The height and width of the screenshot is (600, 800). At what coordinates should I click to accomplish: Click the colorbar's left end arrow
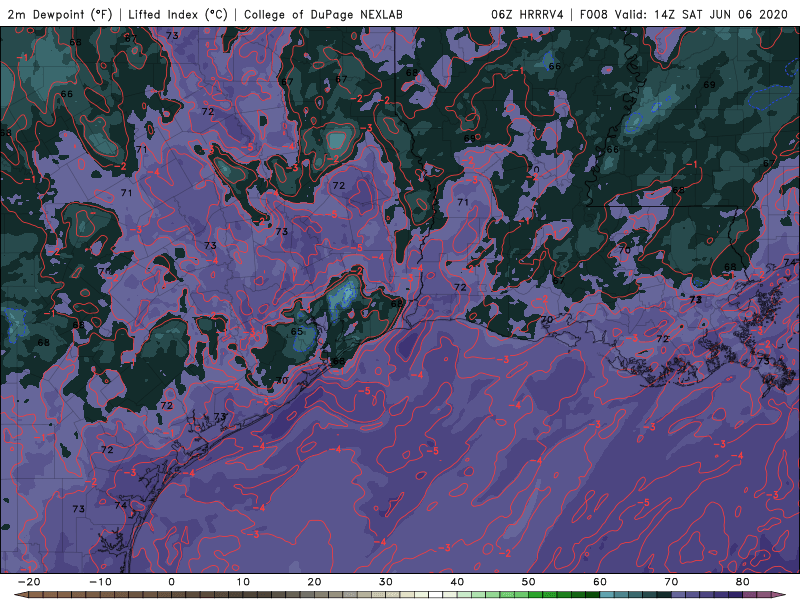(19, 595)
